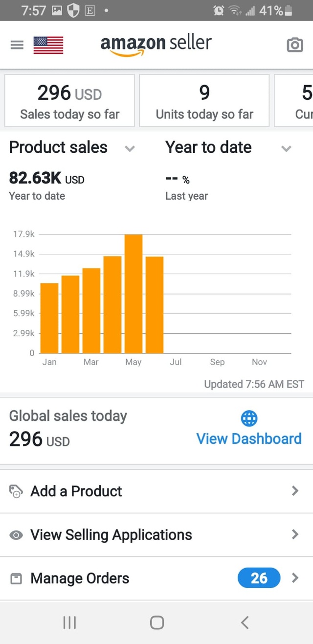The image size is (313, 644).
Task: Tap the tallest May bar in chart
Action: [134, 294]
